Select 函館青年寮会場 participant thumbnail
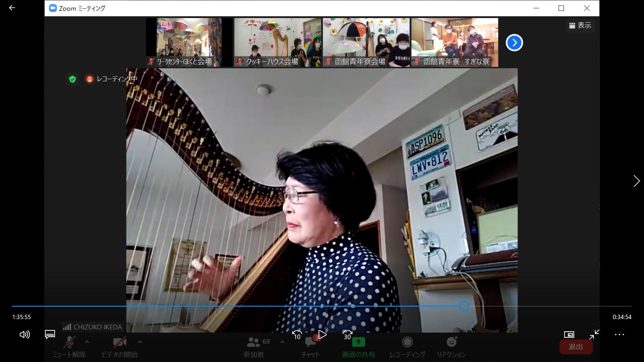Image resolution: width=644 pixels, height=362 pixels. click(366, 42)
